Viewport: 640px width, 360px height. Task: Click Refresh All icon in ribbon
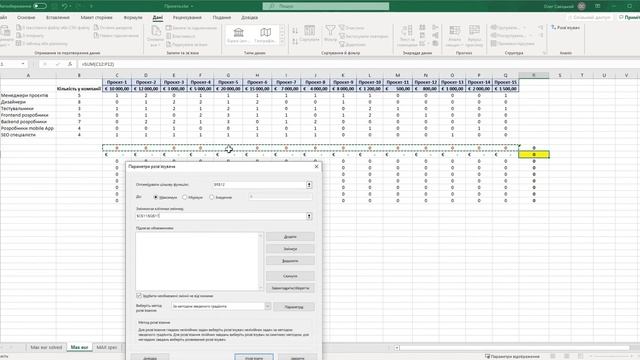[156, 31]
